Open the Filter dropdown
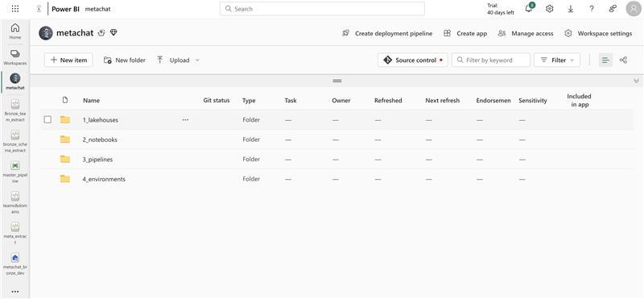The height and width of the screenshot is (299, 644). [x=557, y=60]
